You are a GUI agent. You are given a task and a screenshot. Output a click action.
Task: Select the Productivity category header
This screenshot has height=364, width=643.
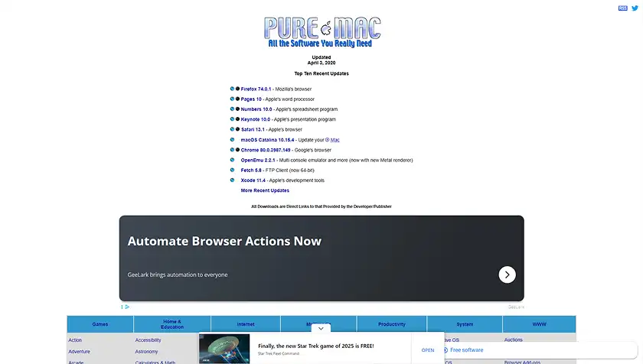click(x=391, y=324)
